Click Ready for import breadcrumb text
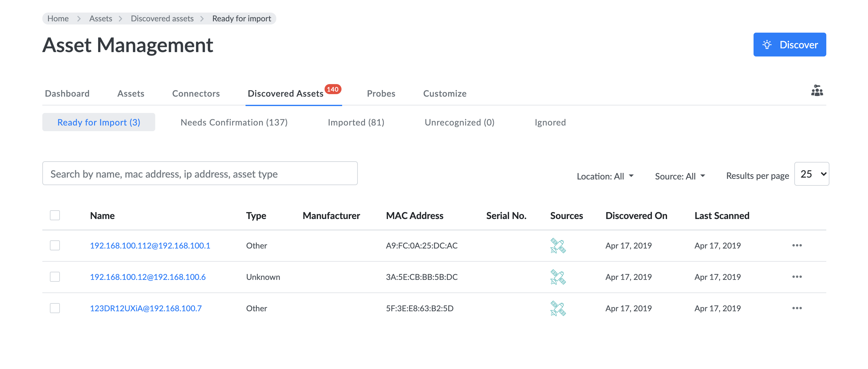This screenshot has height=369, width=868. tap(241, 19)
